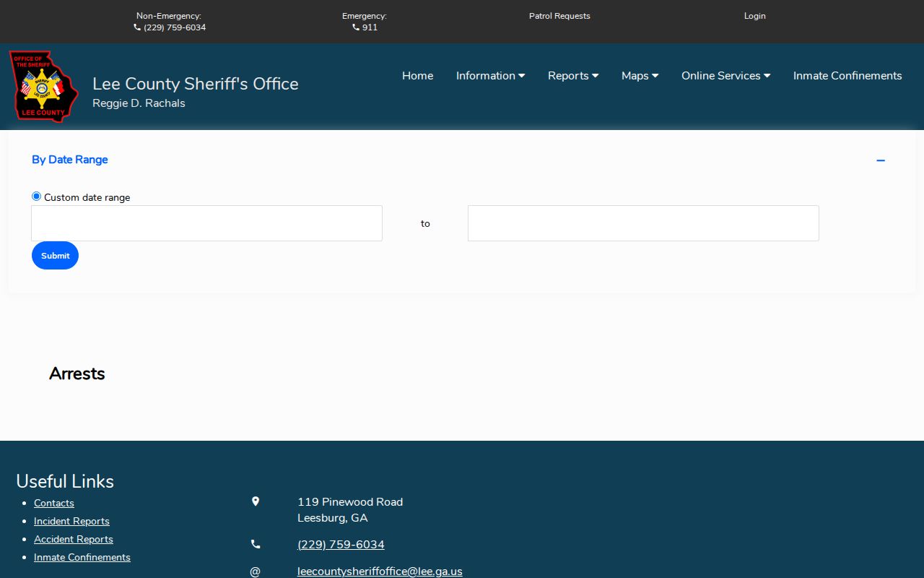Open Patrol Requests in the top bar
Screen dimensions: 924x578
[x=559, y=16]
